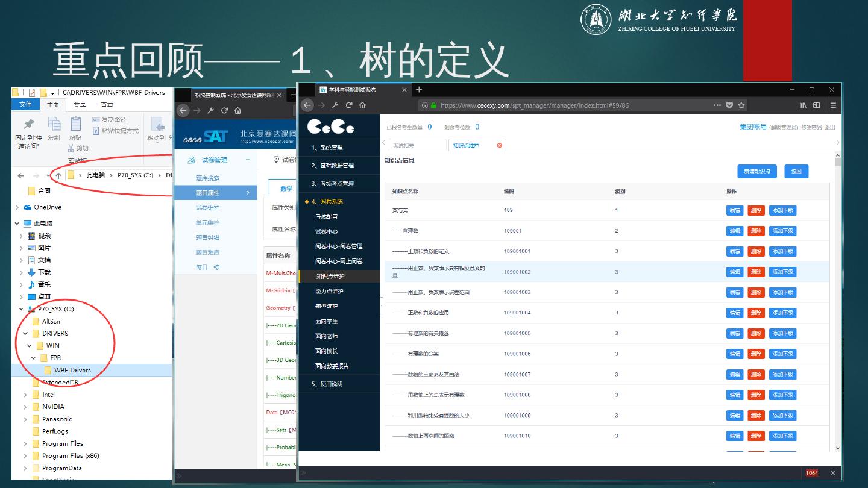Collapse the DRIVERS folder node

(x=25, y=333)
